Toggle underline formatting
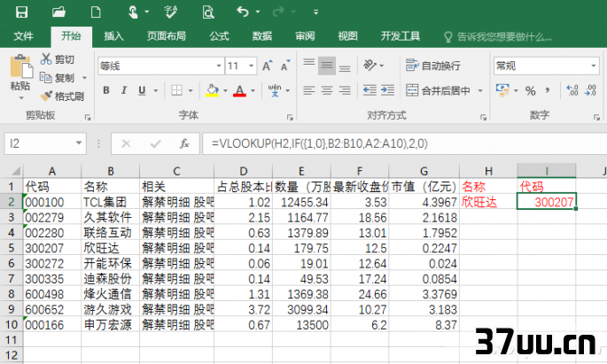 (x=142, y=90)
